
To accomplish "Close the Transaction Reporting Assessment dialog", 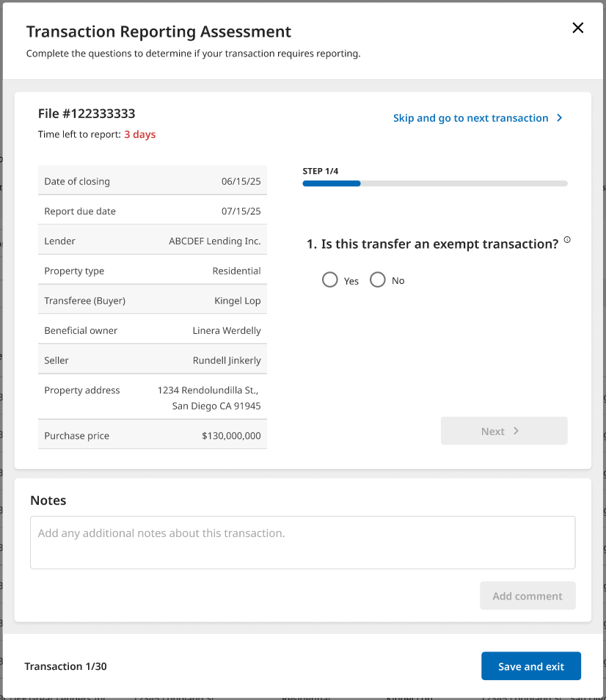I will coord(577,28).
